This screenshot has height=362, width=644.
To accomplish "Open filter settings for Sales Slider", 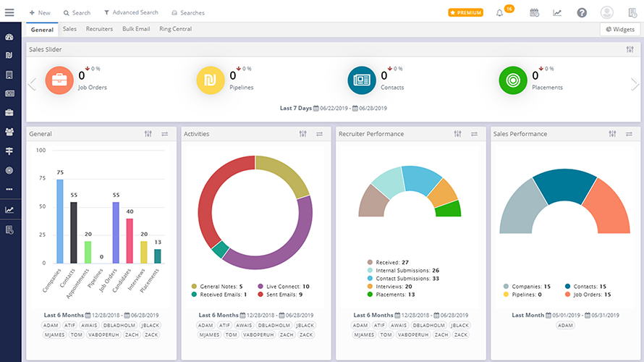I will pos(630,49).
